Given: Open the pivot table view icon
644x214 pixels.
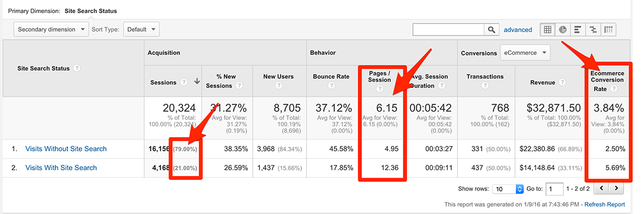Looking at the screenshot, I should (608, 29).
